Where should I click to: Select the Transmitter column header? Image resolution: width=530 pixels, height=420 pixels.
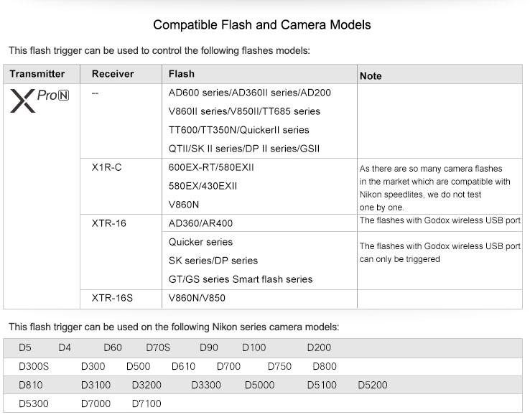click(x=37, y=74)
